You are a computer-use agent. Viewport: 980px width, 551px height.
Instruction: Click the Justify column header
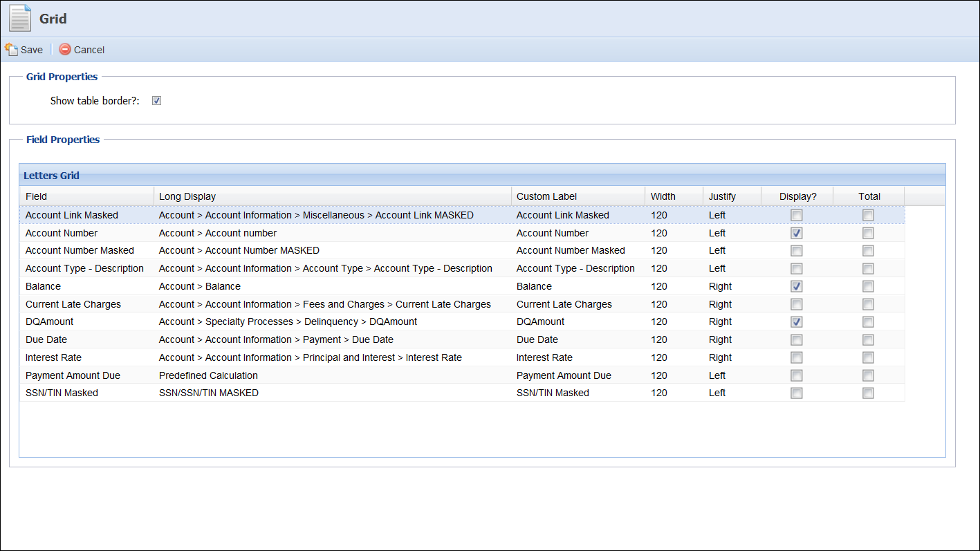coord(732,196)
